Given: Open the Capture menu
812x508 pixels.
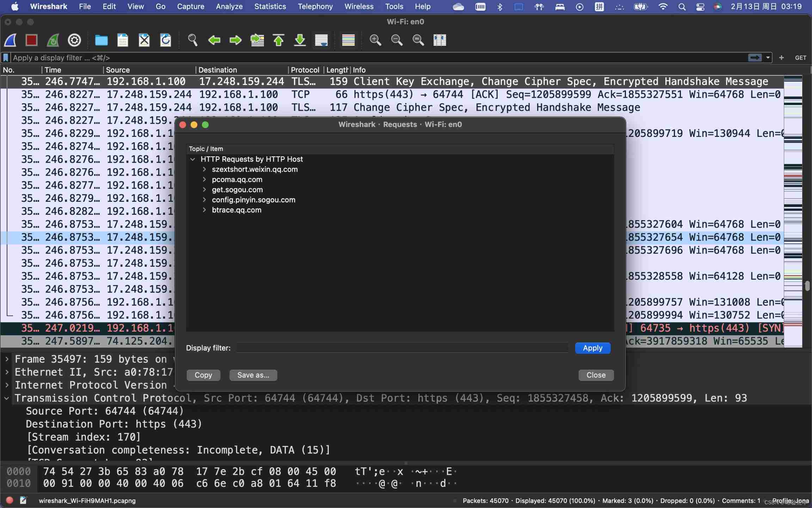Looking at the screenshot, I should [191, 6].
